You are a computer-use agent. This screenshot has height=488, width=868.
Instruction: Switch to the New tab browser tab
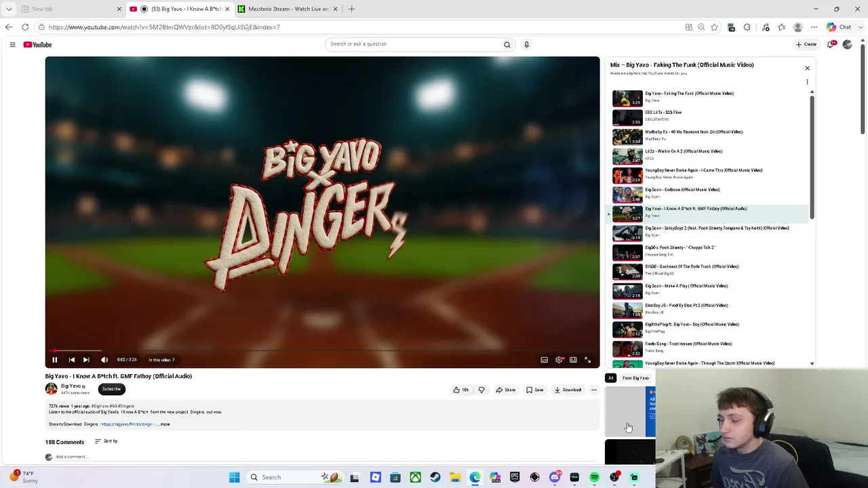(71, 9)
